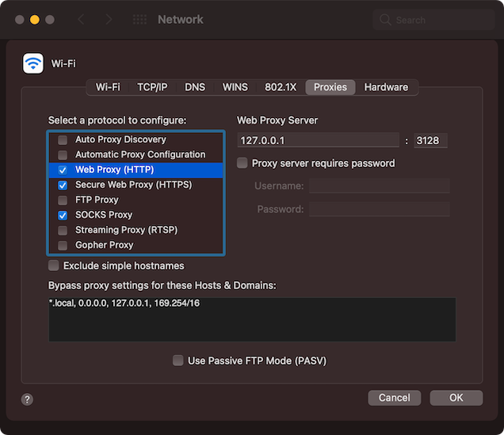Enable Use Passive FTP Mode (PASV)
This screenshot has width=504, height=435.
178,361
